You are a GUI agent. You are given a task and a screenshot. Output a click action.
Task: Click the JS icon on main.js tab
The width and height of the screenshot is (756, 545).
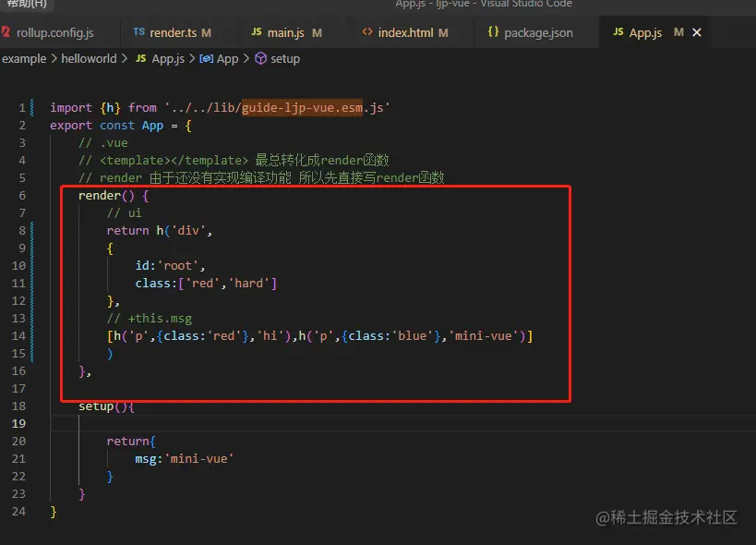[x=257, y=31]
